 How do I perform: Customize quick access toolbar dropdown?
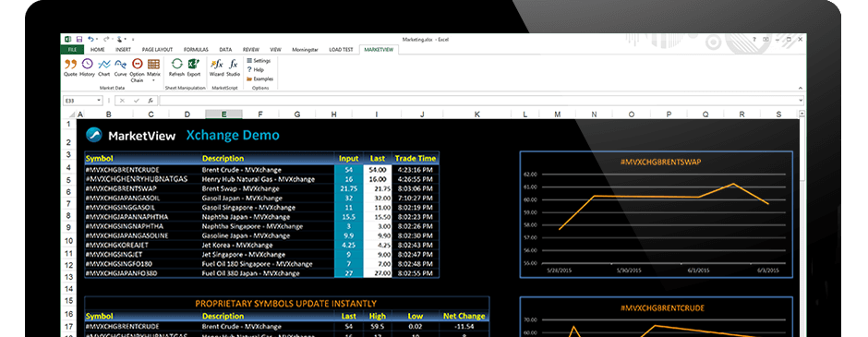(x=133, y=40)
